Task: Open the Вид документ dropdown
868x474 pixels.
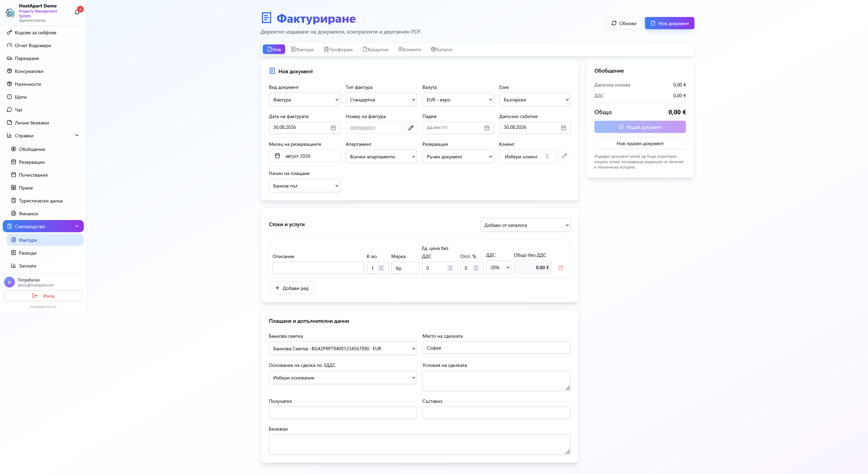Action: (304, 100)
